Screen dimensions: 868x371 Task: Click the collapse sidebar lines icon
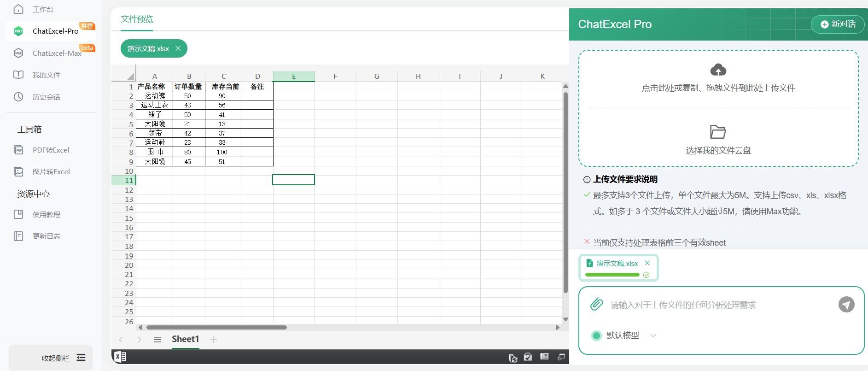[x=81, y=358]
